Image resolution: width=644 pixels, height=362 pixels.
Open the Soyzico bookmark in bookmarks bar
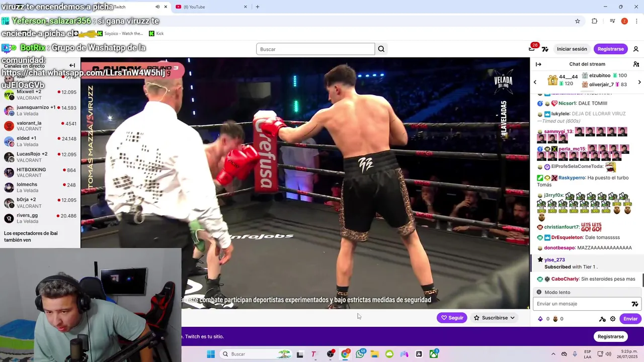[120, 33]
